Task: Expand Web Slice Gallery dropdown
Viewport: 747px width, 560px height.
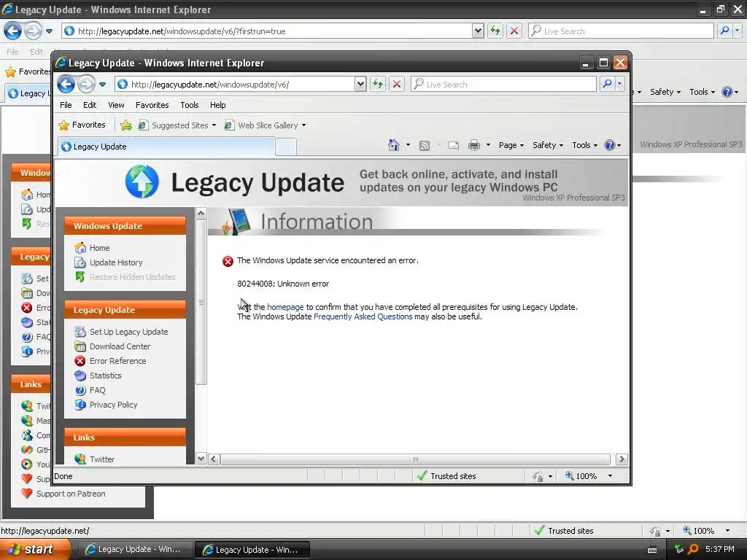Action: (303, 125)
